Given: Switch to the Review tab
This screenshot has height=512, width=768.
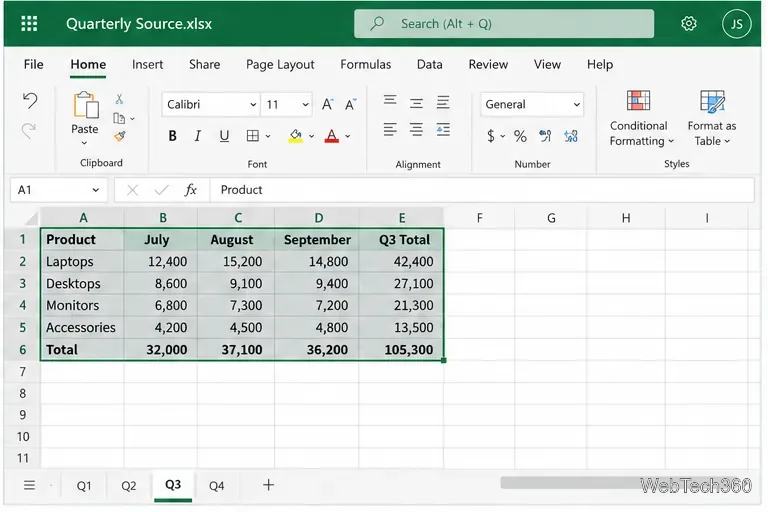Looking at the screenshot, I should (x=488, y=64).
